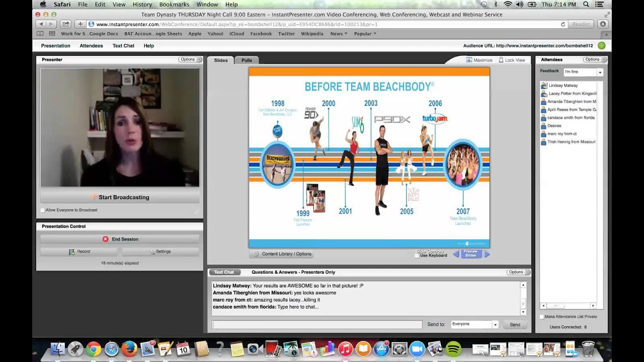The image size is (644, 362).
Task: Select the Slides tab
Action: (x=221, y=60)
